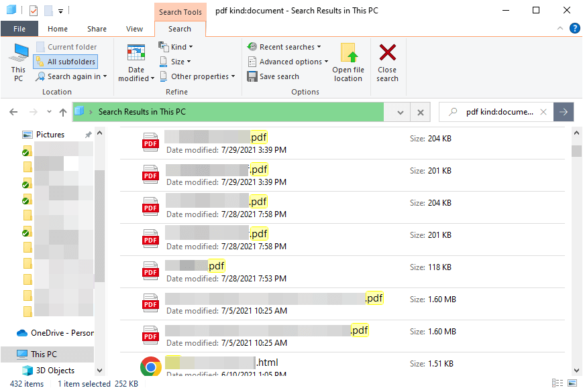Clear the search box text

[x=543, y=112]
